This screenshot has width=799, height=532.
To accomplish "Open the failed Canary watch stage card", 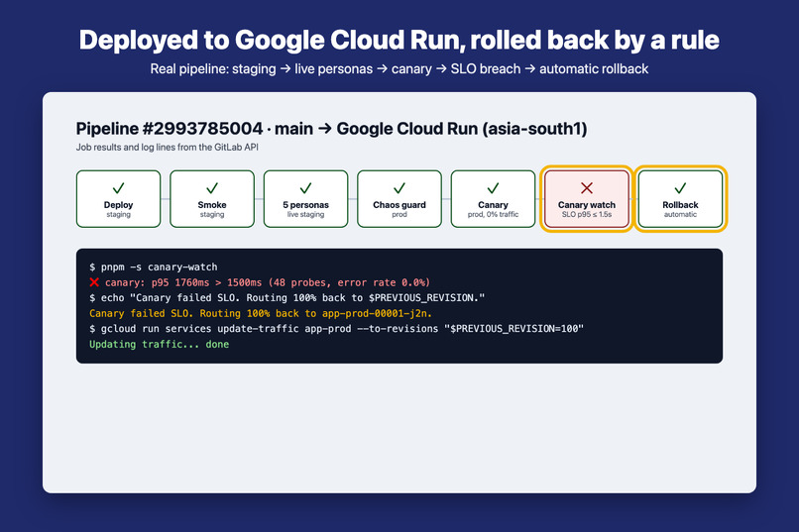I will (587, 198).
